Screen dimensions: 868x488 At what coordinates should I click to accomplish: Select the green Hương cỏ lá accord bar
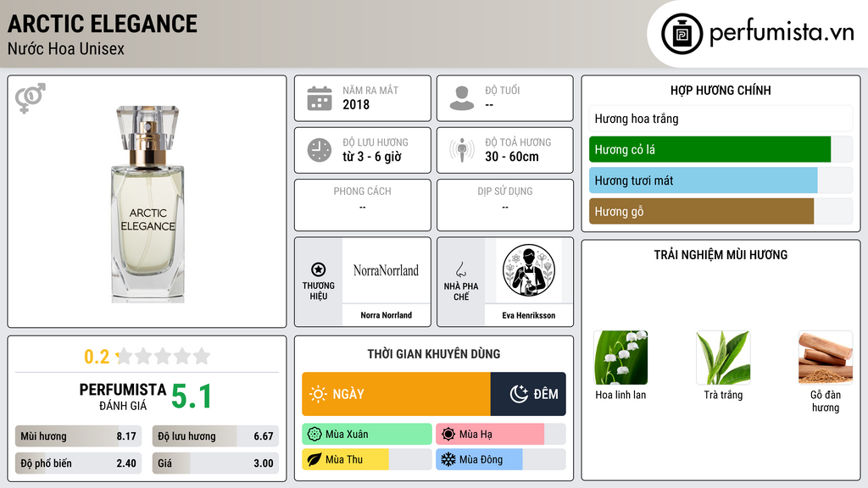pyautogui.click(x=721, y=149)
